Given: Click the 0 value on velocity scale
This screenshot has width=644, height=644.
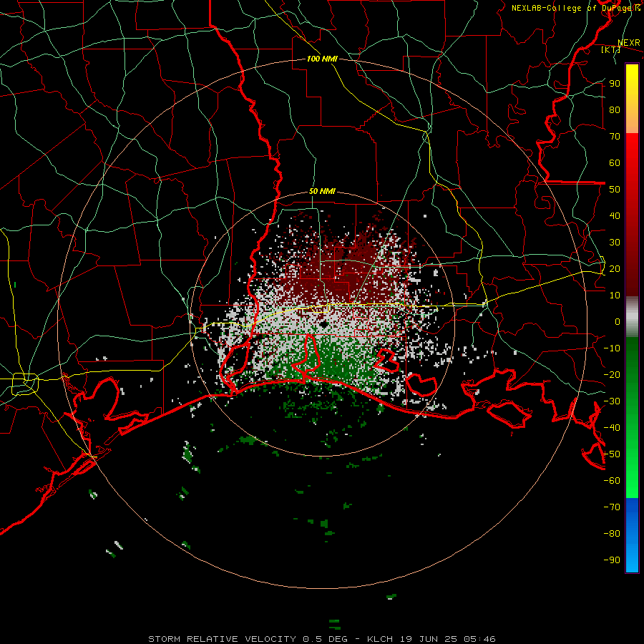Looking at the screenshot, I should click(x=618, y=321).
